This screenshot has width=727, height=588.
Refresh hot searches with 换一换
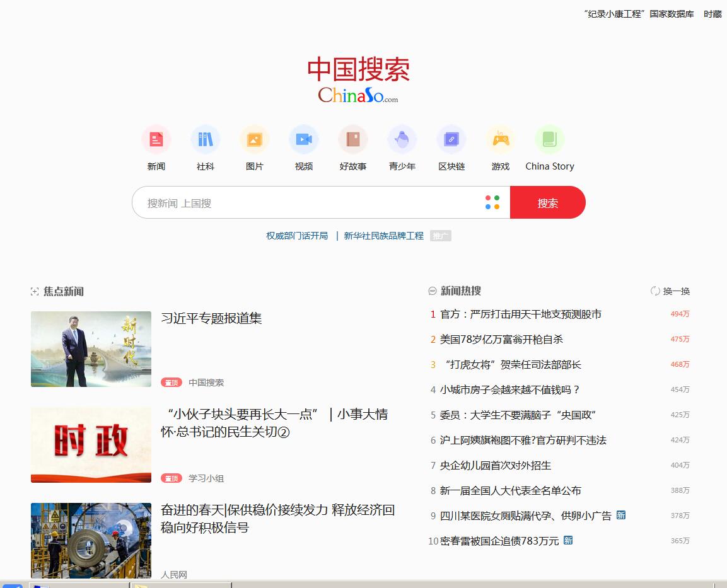pyautogui.click(x=671, y=291)
